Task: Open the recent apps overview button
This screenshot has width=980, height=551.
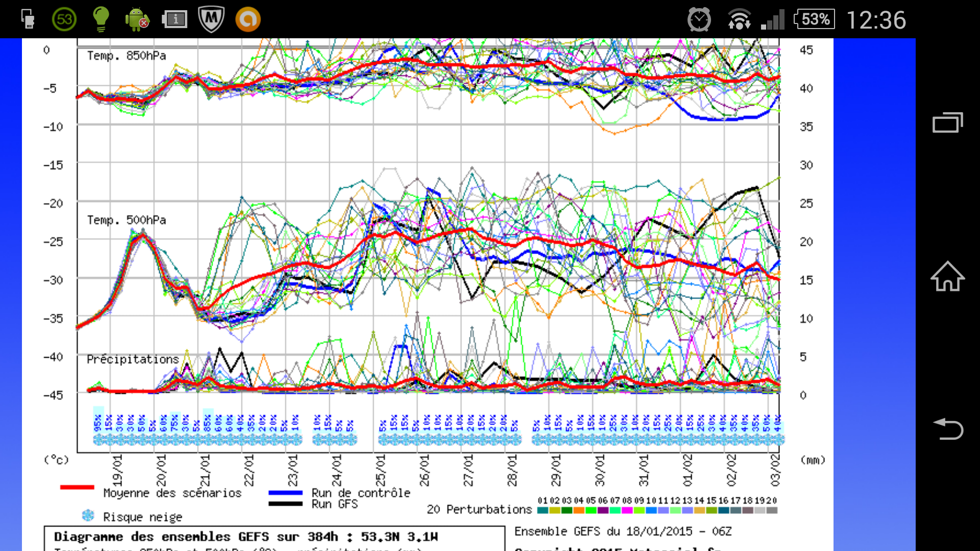Action: 948,122
